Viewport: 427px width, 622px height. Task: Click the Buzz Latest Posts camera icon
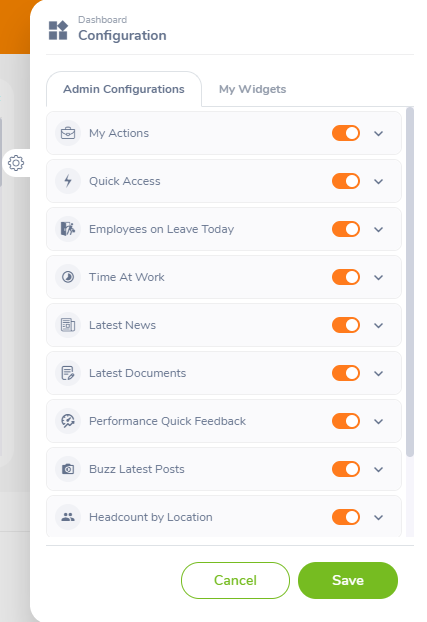click(x=68, y=469)
